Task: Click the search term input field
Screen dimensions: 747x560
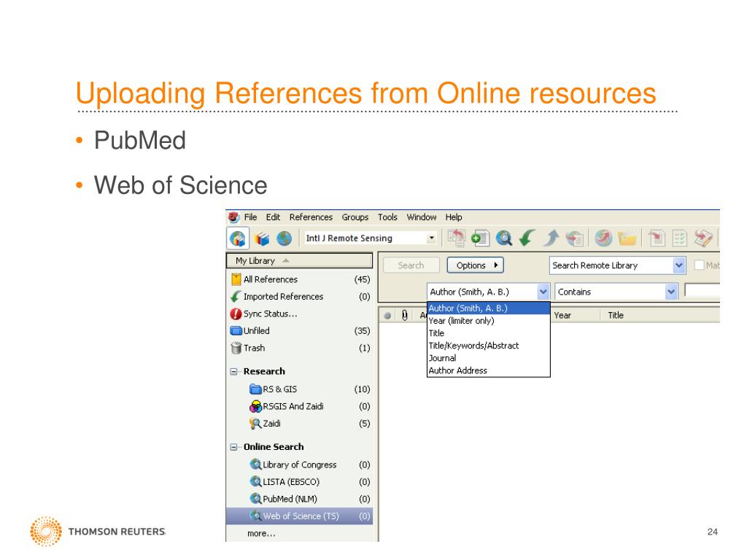Action: pos(702,290)
